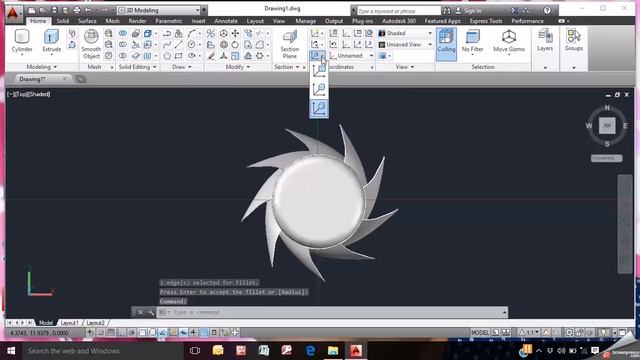The height and width of the screenshot is (360, 640).
Task: Select the Rotate tool in Modify panel
Action: 236,44
